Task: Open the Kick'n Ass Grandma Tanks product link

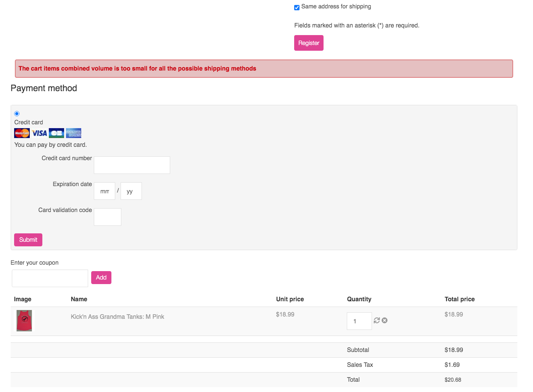Action: pos(118,316)
